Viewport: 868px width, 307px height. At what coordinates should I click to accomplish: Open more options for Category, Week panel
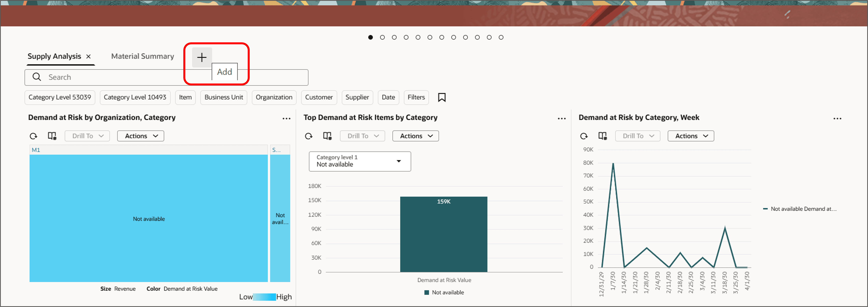tap(837, 119)
